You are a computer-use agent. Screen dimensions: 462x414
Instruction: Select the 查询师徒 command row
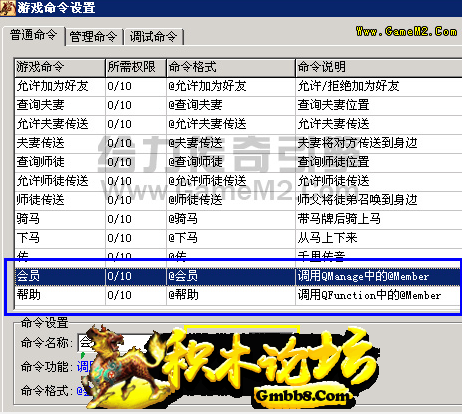[x=238, y=163]
